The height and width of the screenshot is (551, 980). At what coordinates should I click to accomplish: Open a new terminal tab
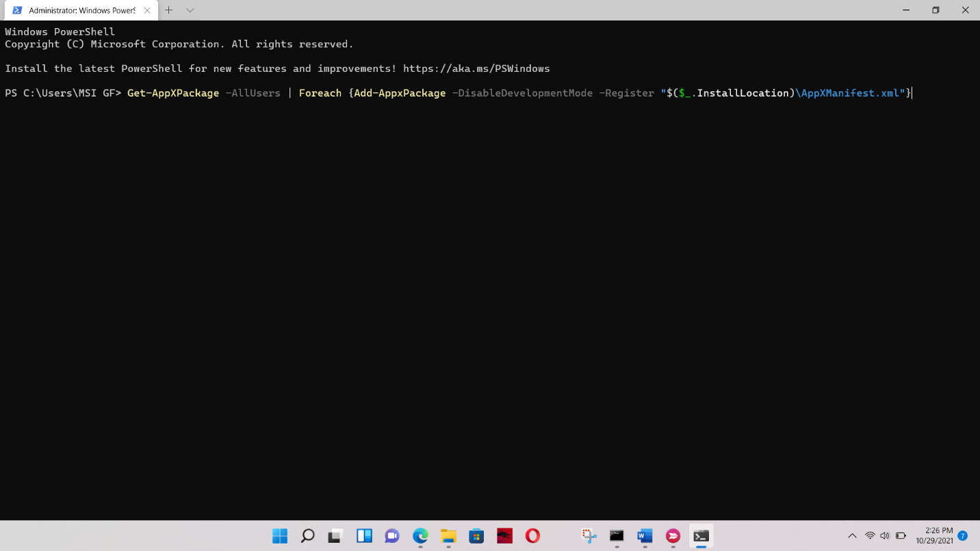(x=168, y=10)
